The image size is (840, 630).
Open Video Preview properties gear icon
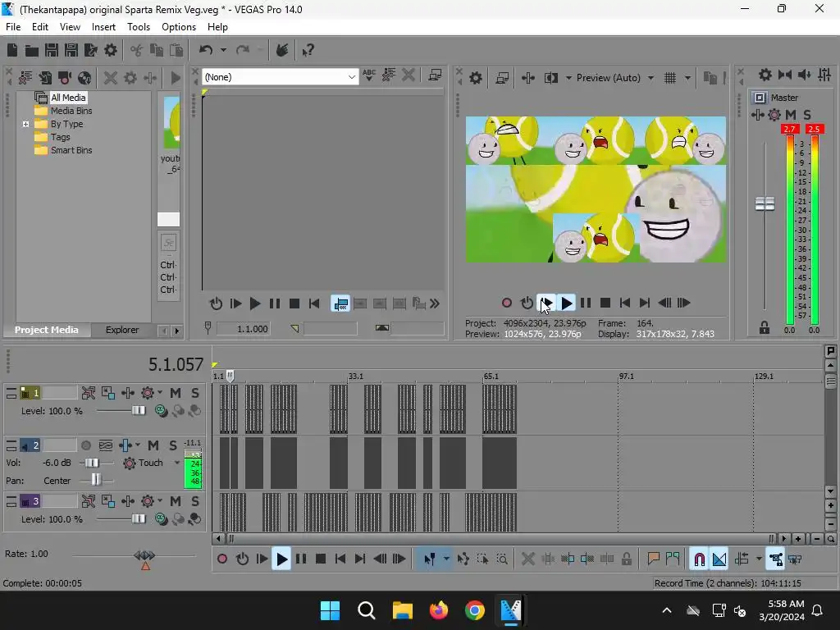(x=475, y=78)
